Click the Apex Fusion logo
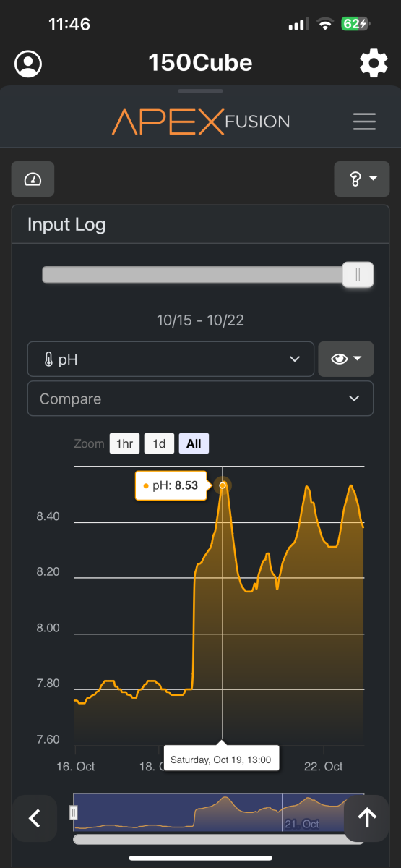401x868 pixels. [201, 122]
